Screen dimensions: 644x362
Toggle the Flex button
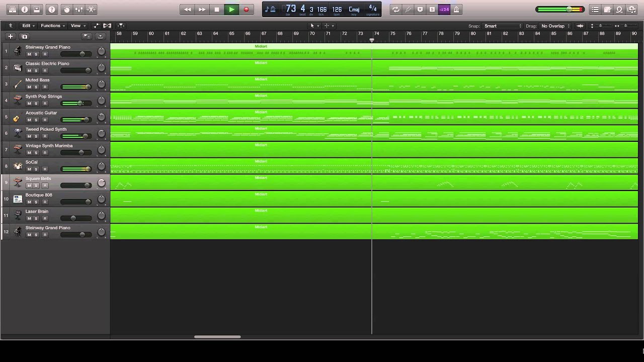[x=107, y=26]
